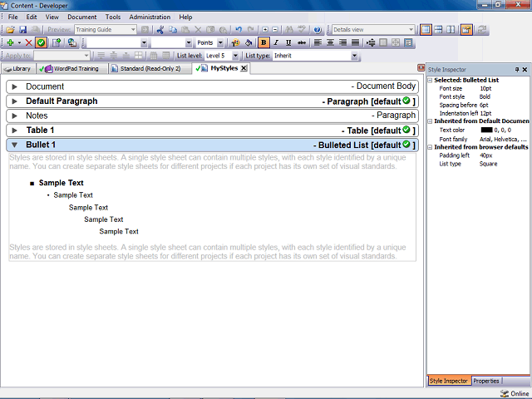
Task: Select the vertical split layout icon
Action: (451, 30)
